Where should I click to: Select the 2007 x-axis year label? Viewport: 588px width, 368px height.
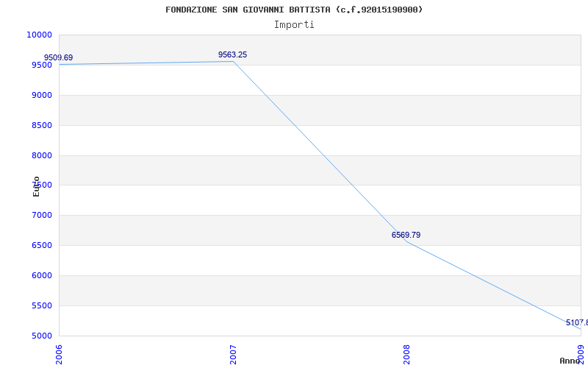(233, 354)
